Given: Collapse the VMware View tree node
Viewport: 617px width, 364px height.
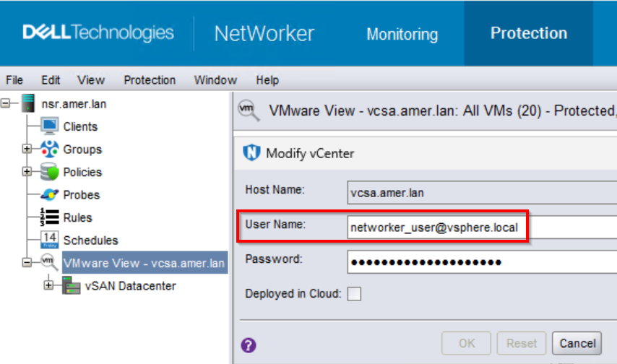Looking at the screenshot, I should pyautogui.click(x=26, y=262).
